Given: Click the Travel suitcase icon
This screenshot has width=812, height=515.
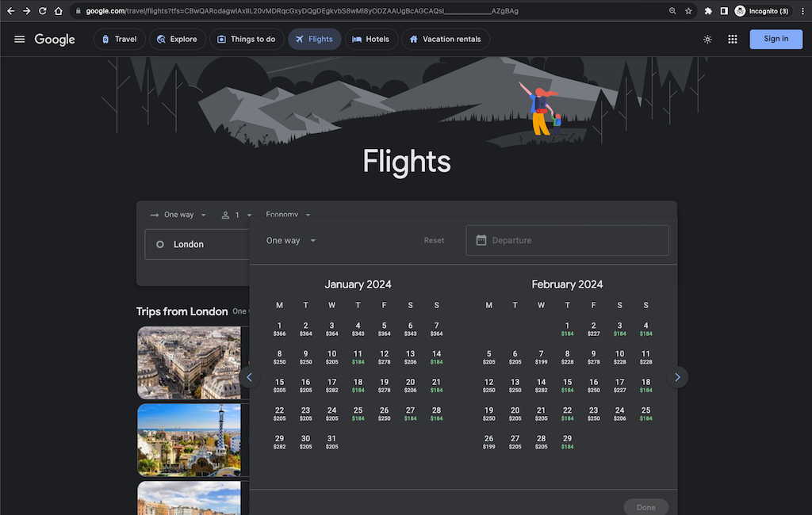Looking at the screenshot, I should pos(107,39).
